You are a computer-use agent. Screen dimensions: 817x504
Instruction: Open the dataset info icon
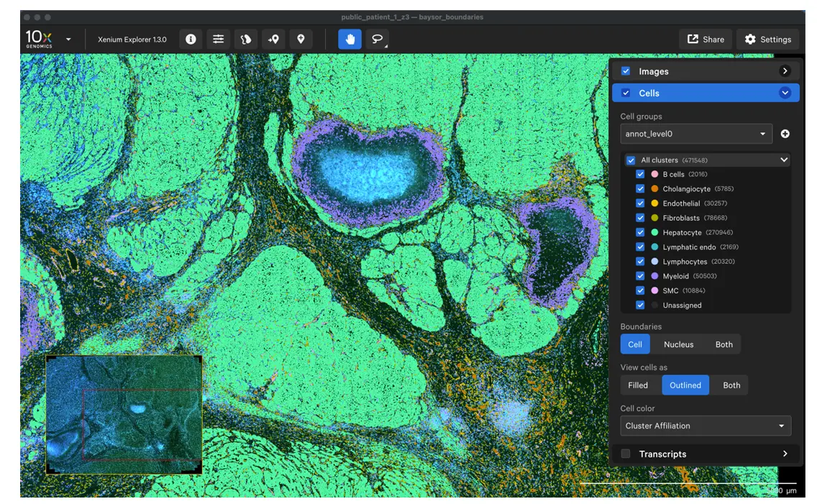(191, 39)
